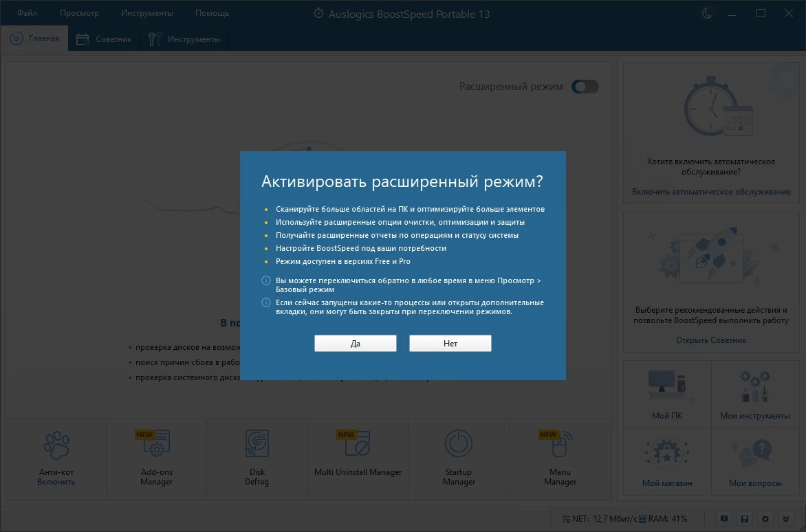Screen dimensions: 806x532
Task: Switch to the Инструменты tab with wrench icon
Action: pos(184,39)
